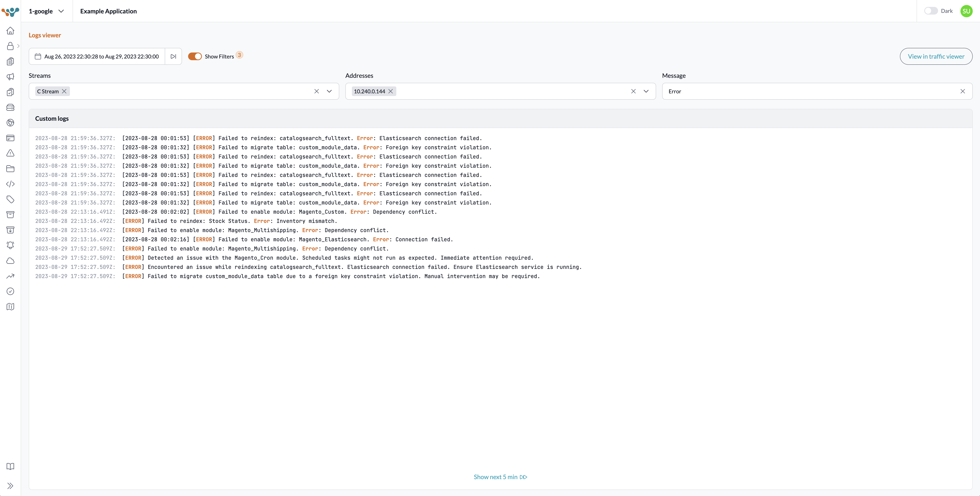Turn off the Show Filters toggle
980x496 pixels.
point(195,56)
